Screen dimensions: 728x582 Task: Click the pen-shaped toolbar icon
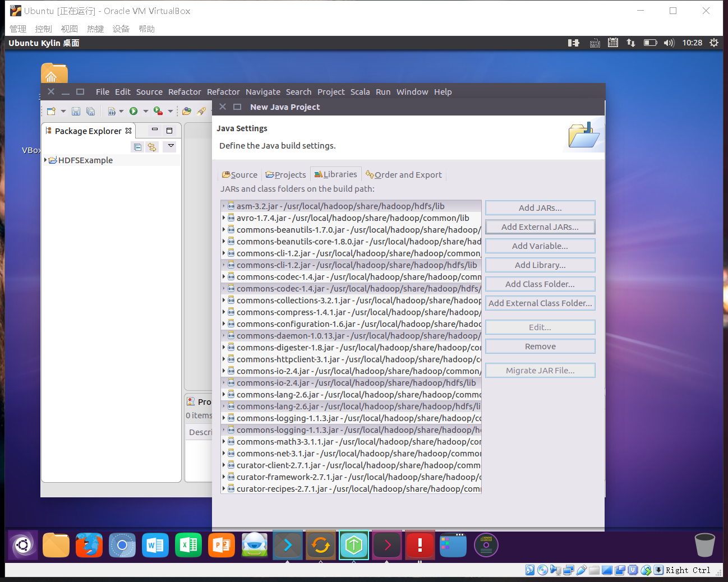point(201,111)
